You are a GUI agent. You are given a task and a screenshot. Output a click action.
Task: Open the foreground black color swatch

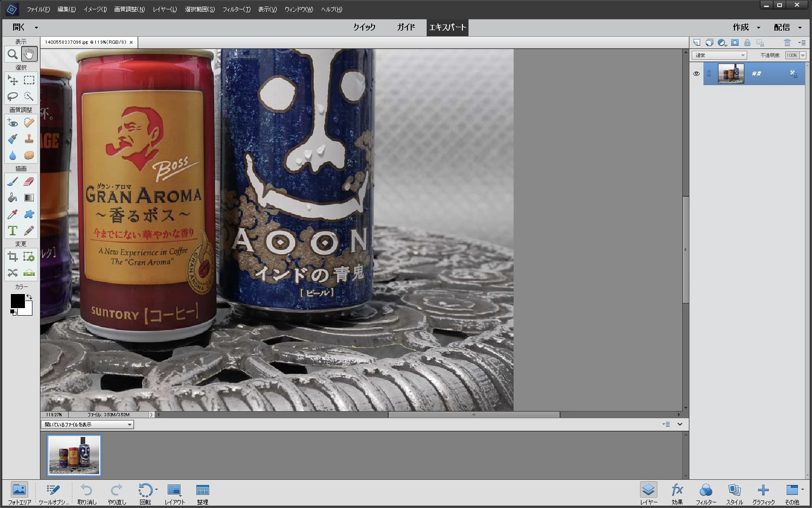[17, 301]
